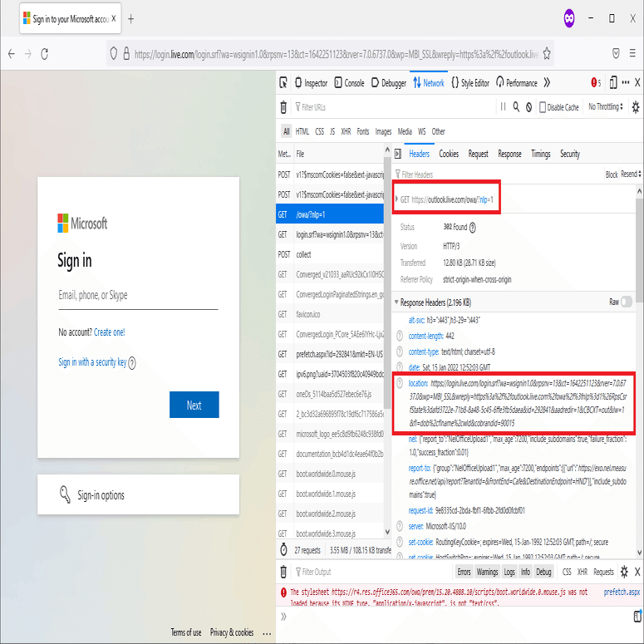Select the Network tab

429,83
